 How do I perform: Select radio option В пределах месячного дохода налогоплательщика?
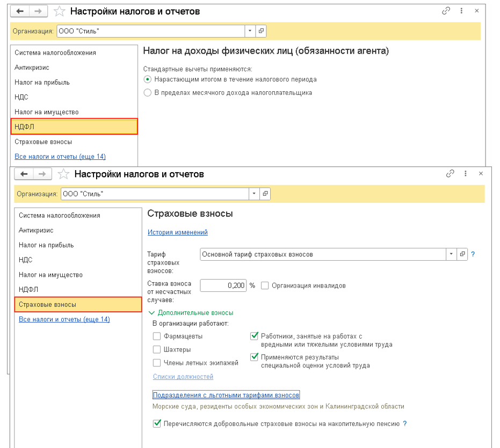[148, 93]
